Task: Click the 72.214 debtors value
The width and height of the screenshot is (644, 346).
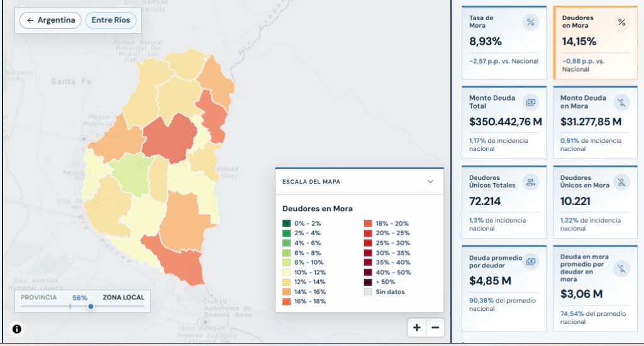Action: click(485, 201)
